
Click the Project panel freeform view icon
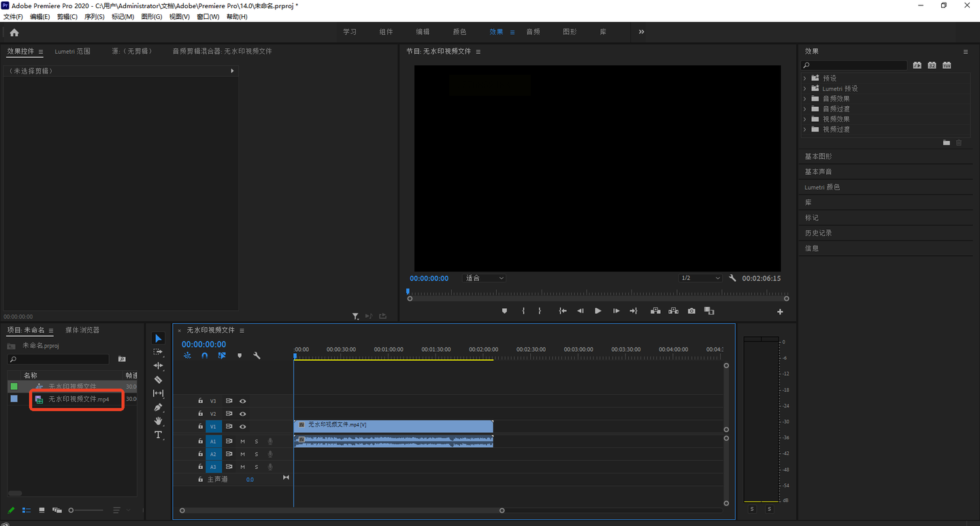[x=57, y=510]
